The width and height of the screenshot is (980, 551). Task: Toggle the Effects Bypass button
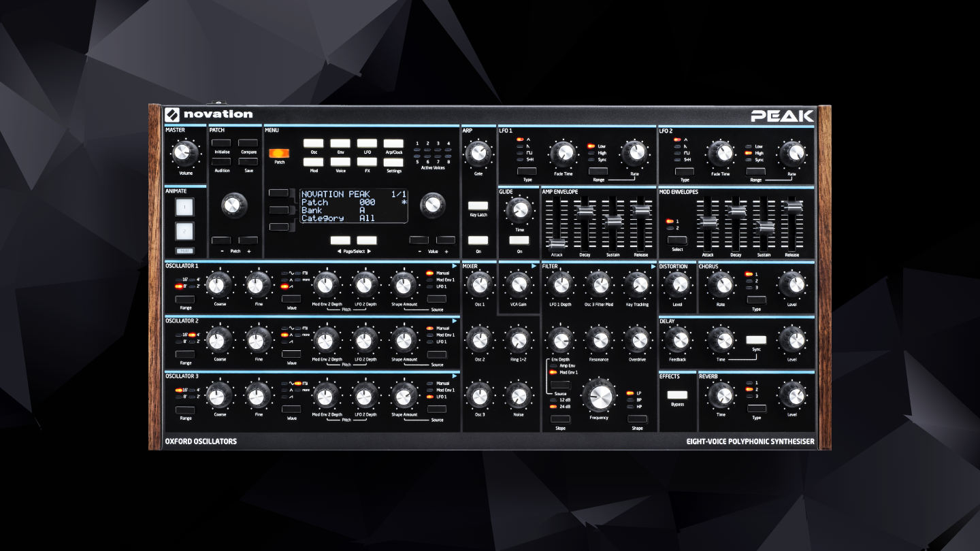click(677, 395)
